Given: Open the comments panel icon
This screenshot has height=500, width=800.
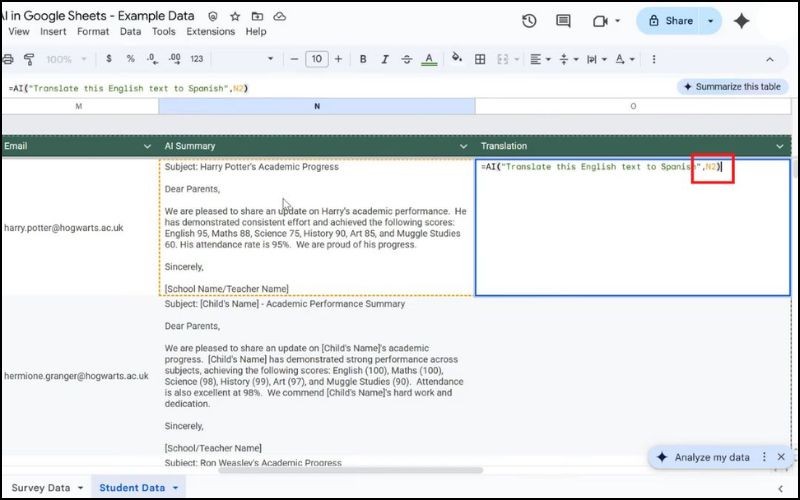Looking at the screenshot, I should pos(565,21).
